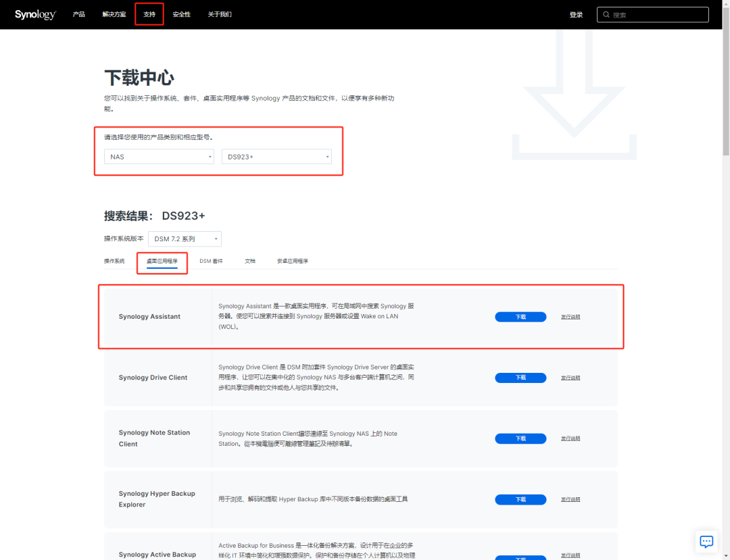Expand the DSM 7.2 系列 version dropdown
The width and height of the screenshot is (730, 560).
tap(185, 238)
